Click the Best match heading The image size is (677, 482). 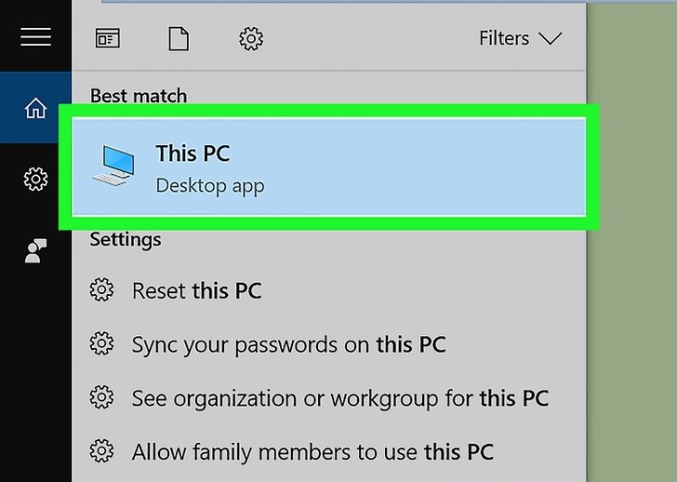[x=139, y=96]
